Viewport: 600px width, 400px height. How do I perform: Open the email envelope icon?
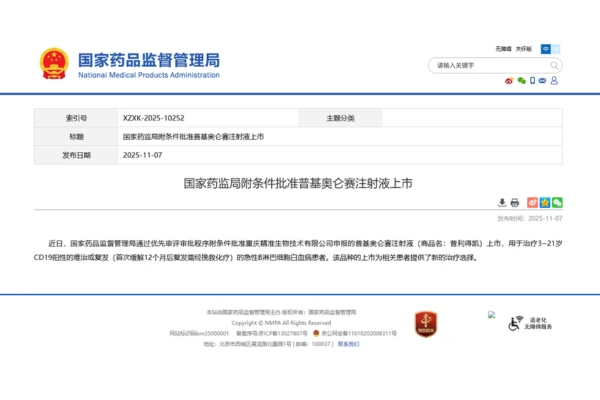point(542,80)
